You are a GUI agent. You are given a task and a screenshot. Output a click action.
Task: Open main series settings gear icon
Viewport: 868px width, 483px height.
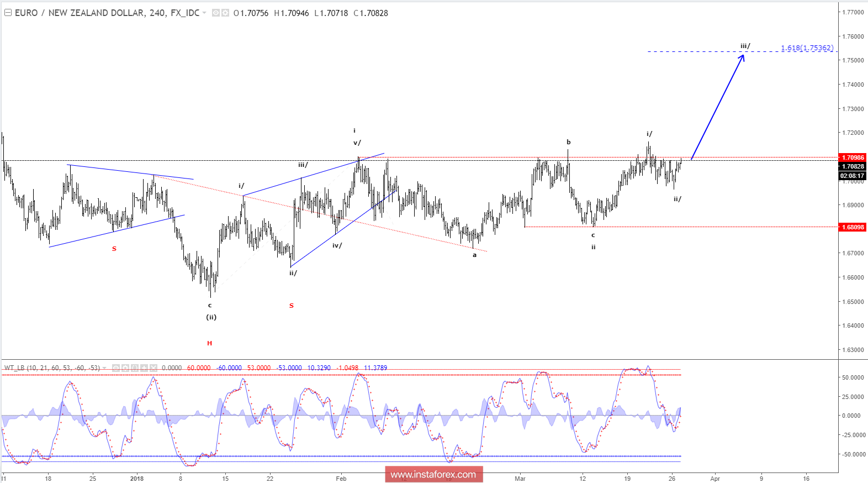(x=225, y=13)
